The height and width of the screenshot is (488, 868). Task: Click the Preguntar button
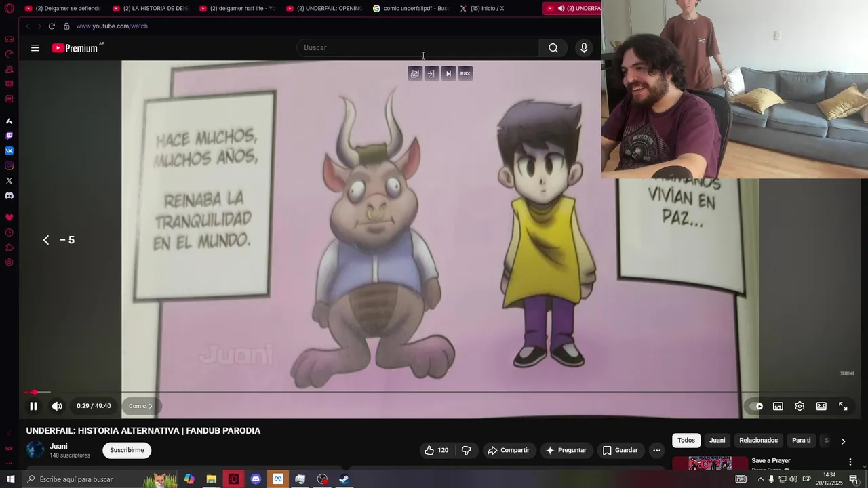566,450
